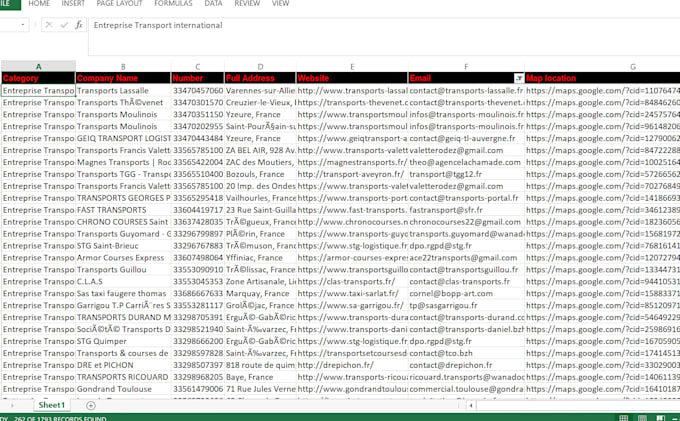Screen dimensions: 680x421
Task: Select phone number 33604419717 cell
Action: pyautogui.click(x=198, y=210)
